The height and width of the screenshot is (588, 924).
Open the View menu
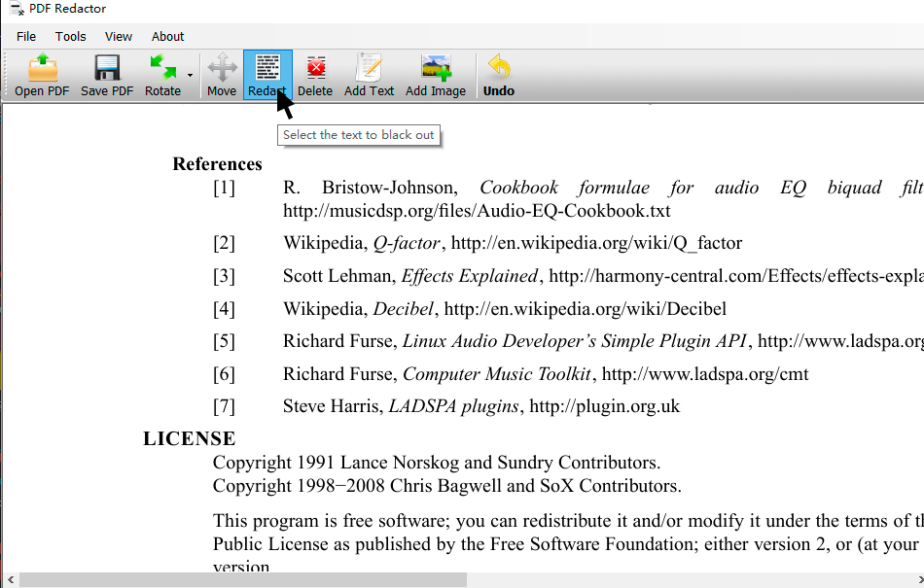(x=119, y=37)
